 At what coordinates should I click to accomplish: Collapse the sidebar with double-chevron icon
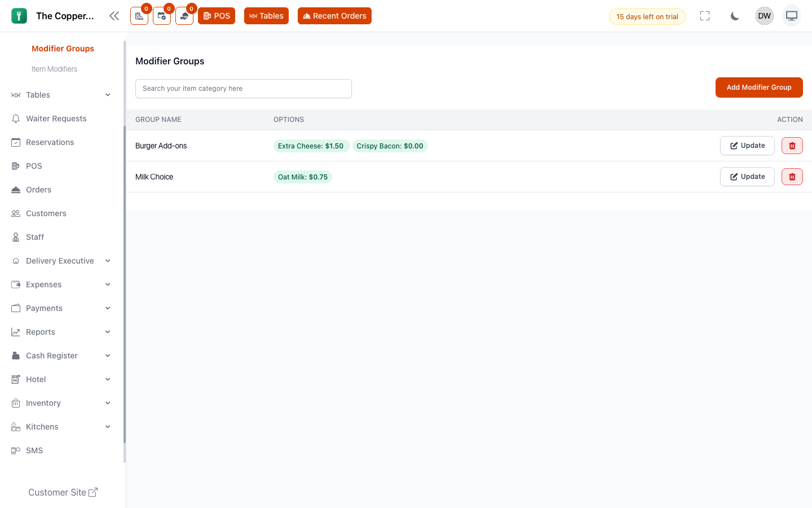[114, 16]
